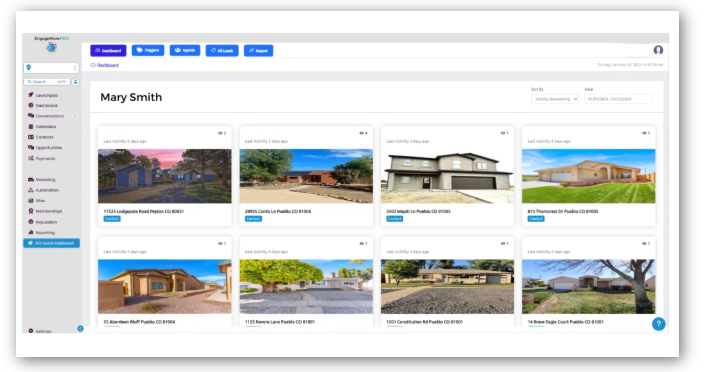705x372 pixels.
Task: Open Calendars in the sidebar
Action: [42, 127]
